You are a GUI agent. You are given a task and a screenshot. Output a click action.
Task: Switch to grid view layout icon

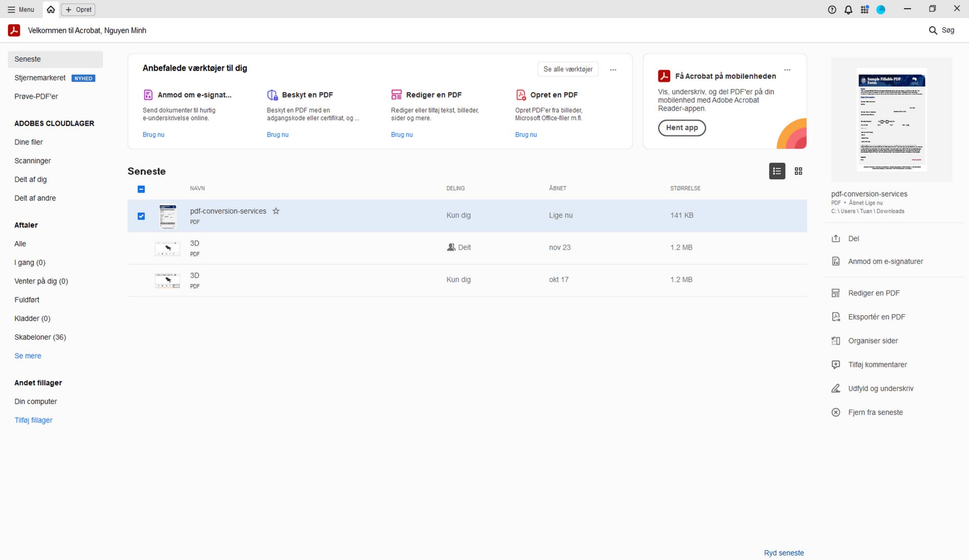[798, 172]
